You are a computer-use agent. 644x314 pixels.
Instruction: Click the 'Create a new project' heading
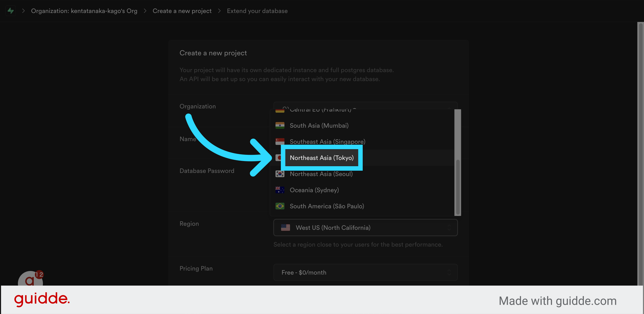coord(213,53)
